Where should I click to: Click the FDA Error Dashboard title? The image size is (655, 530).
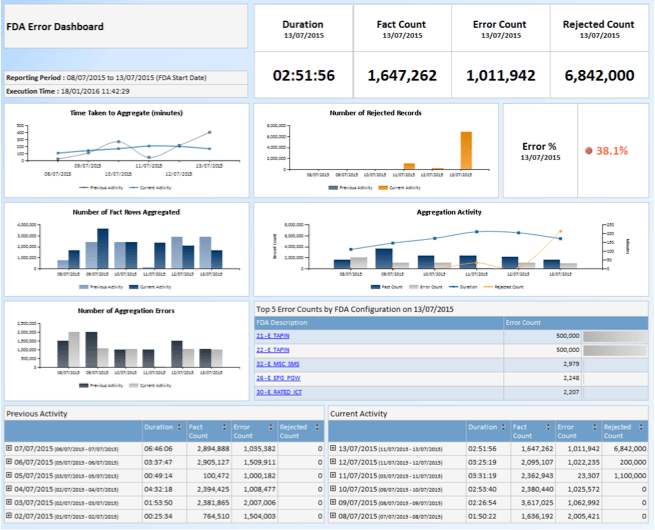pos(55,27)
